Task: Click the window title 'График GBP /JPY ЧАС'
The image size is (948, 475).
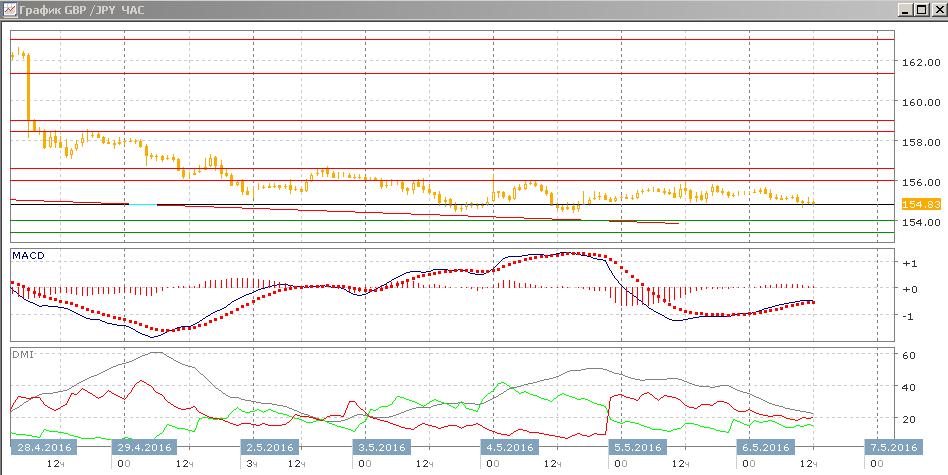Action: pyautogui.click(x=82, y=10)
